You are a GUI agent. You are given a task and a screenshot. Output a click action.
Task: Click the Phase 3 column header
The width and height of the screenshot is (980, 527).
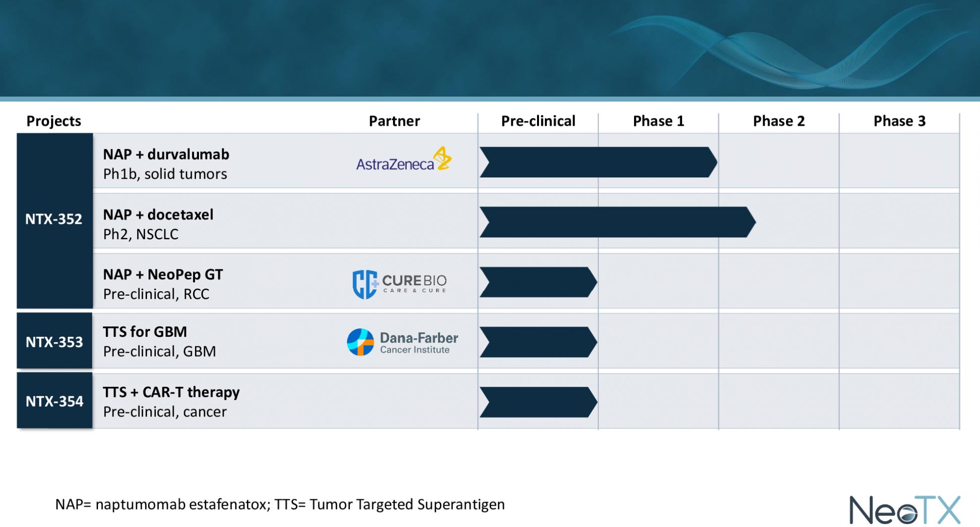pyautogui.click(x=899, y=121)
